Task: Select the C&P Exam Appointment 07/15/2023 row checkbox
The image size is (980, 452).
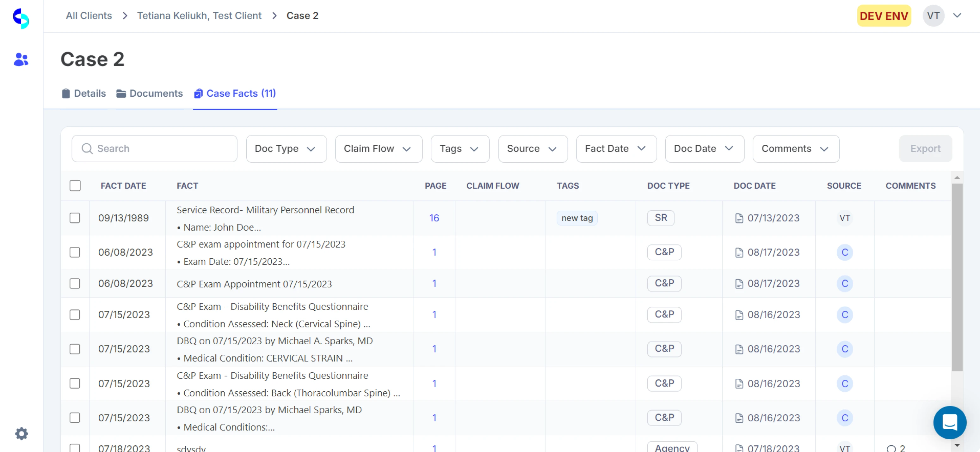Action: [x=75, y=284]
